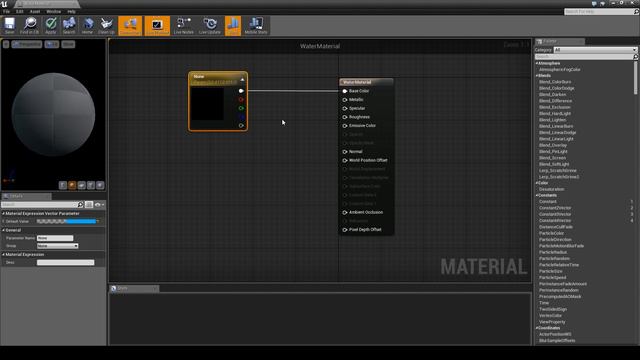
Task: Click the Metallic input pin
Action: tap(345, 100)
